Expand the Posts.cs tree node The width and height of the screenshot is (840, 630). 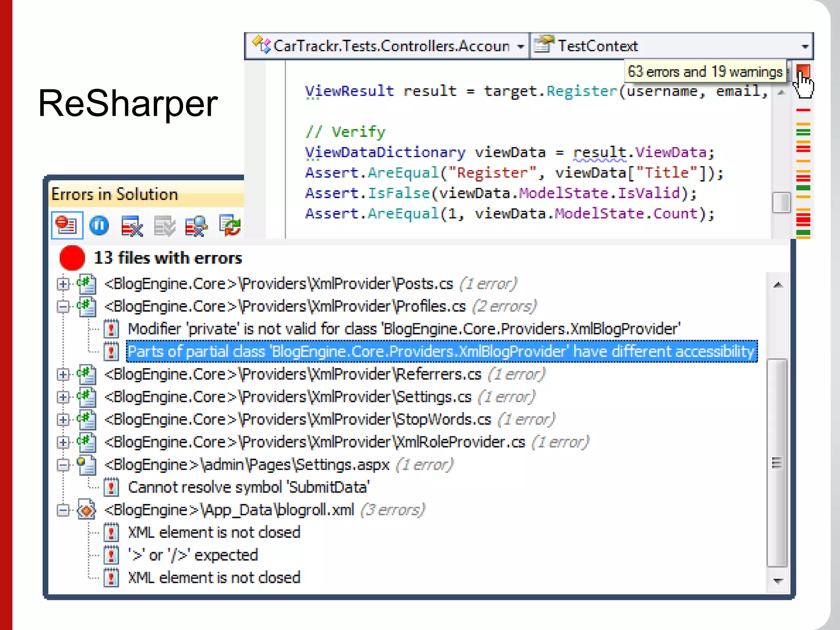click(x=63, y=284)
